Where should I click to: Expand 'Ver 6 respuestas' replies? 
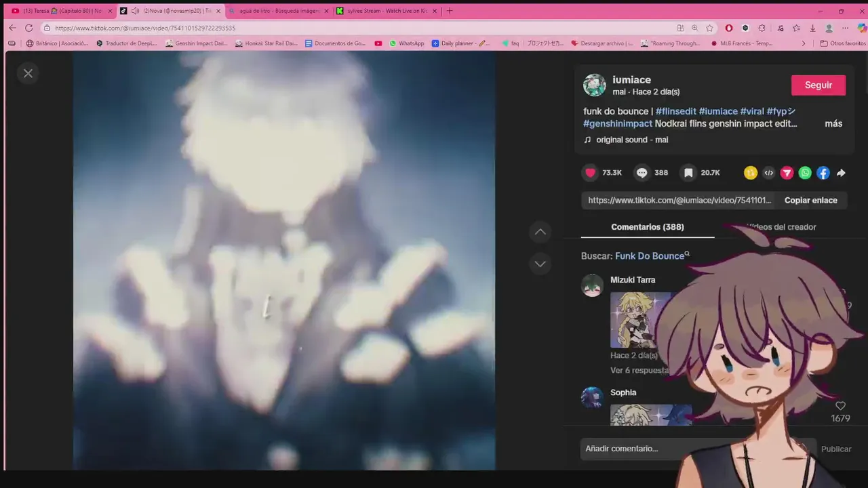tap(639, 370)
